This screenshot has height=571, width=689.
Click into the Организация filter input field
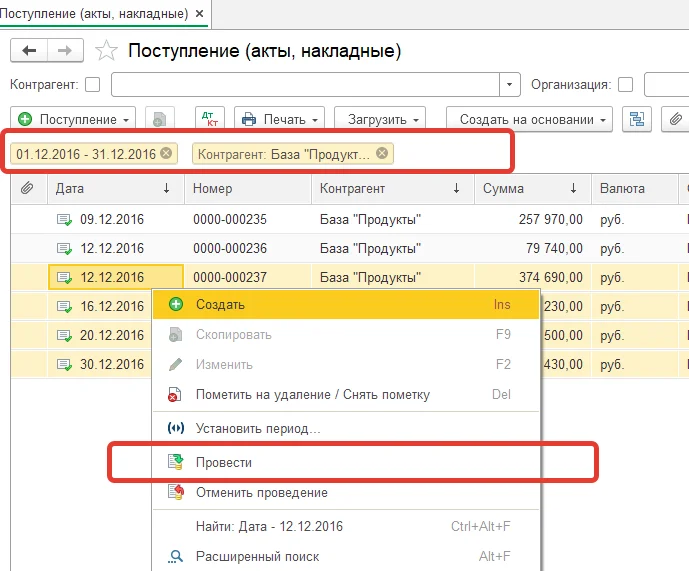[667, 84]
